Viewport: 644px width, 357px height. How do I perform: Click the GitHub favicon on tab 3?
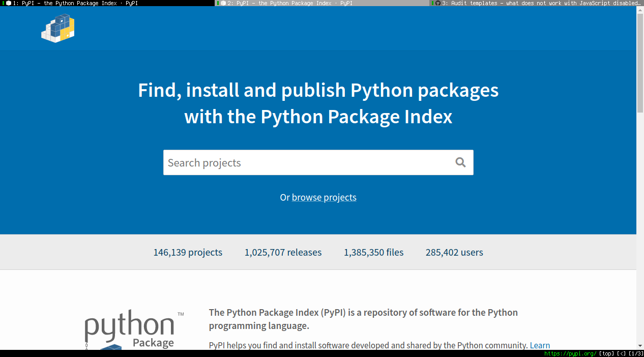(438, 3)
